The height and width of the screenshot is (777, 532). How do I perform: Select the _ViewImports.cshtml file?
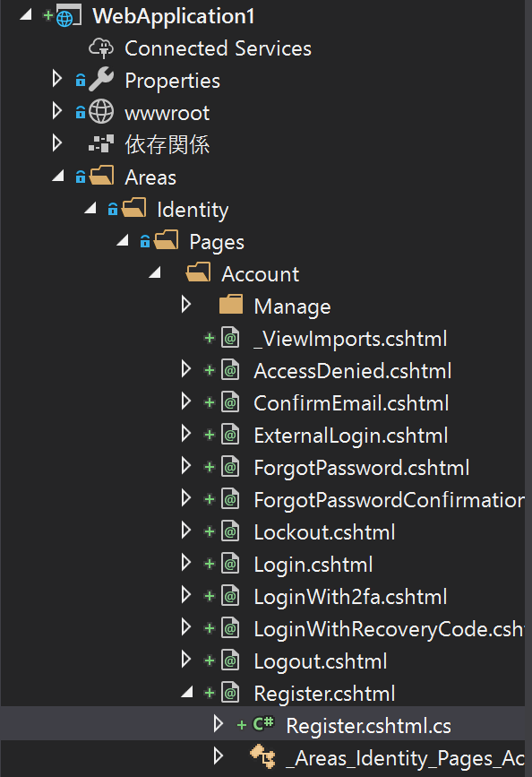(x=350, y=339)
